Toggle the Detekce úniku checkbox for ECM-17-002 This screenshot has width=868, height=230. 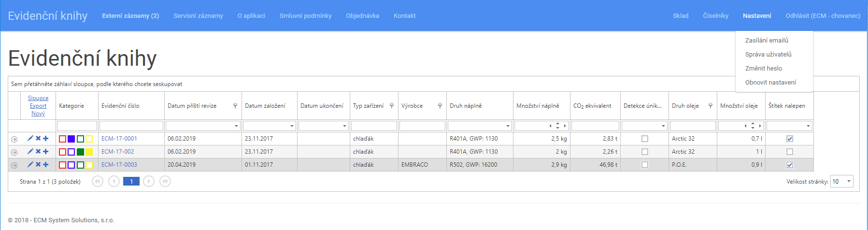tap(644, 152)
